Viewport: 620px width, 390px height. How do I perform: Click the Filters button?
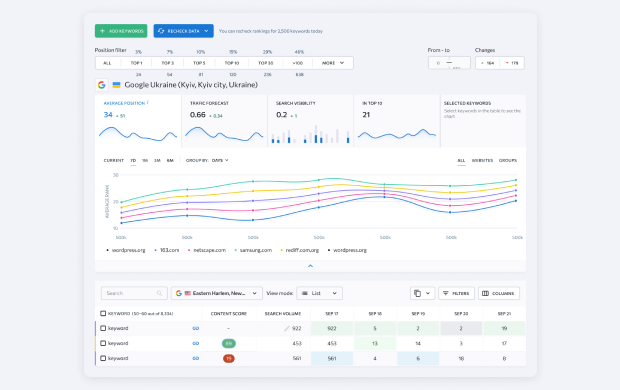(456, 293)
